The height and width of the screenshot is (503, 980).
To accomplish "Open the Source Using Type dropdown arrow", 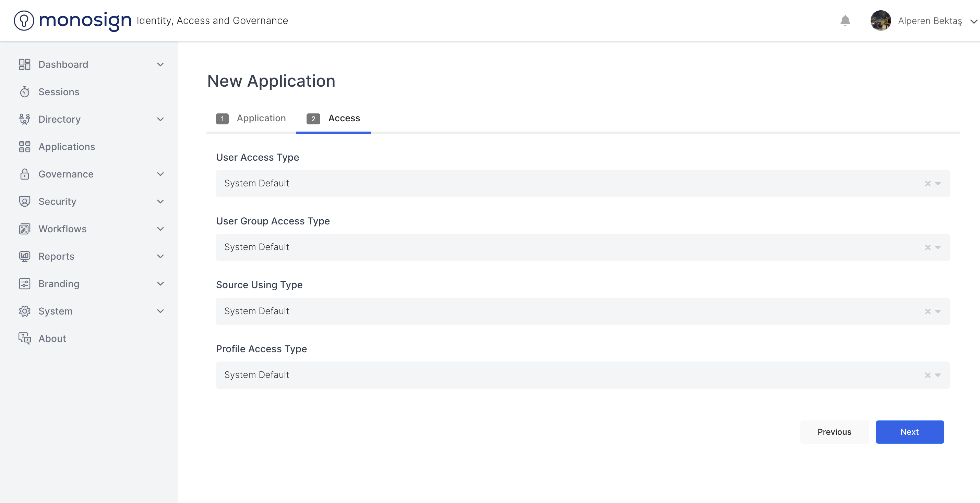I will (938, 311).
